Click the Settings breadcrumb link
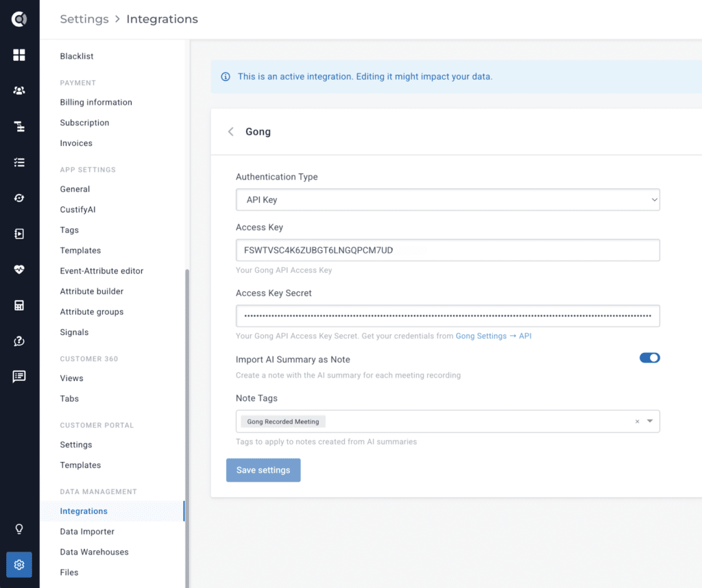Screen dimensions: 702x588 click(84, 19)
